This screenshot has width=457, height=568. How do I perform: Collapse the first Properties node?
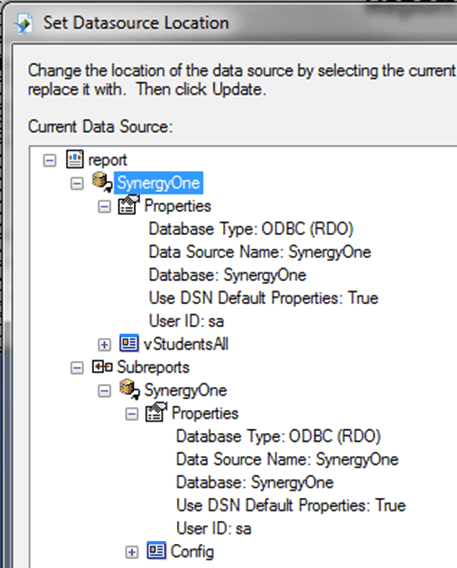(104, 206)
